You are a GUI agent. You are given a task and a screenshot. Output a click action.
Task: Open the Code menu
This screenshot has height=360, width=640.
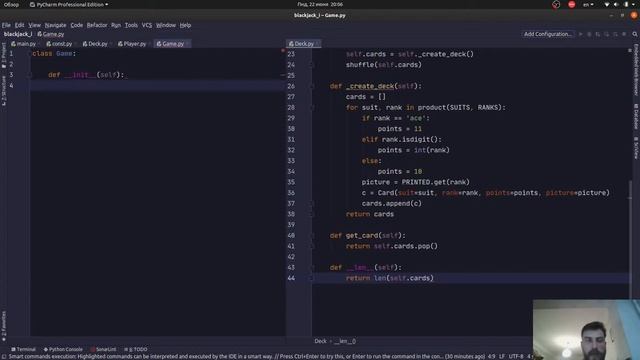click(76, 25)
